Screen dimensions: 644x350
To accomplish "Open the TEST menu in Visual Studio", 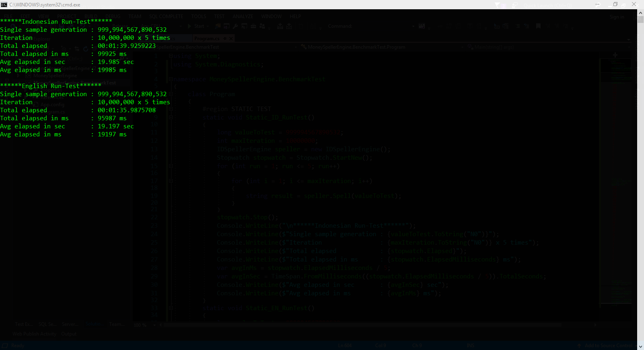I will (219, 16).
